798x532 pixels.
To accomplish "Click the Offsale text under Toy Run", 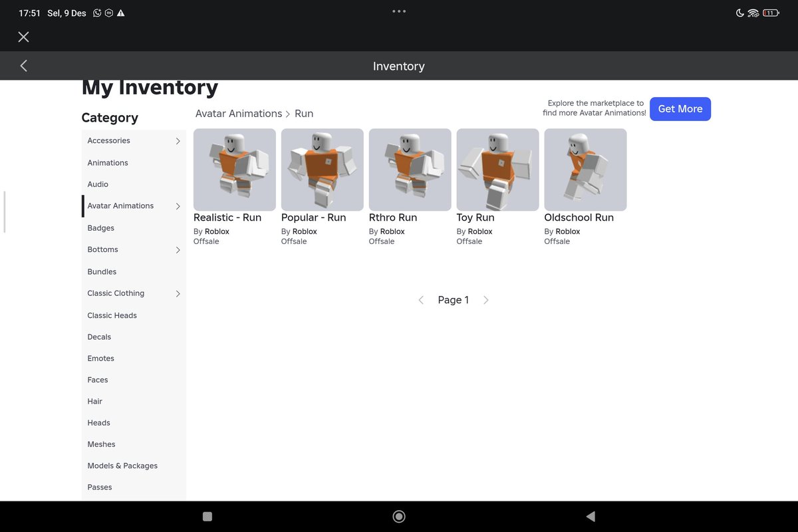I will pyautogui.click(x=469, y=241).
